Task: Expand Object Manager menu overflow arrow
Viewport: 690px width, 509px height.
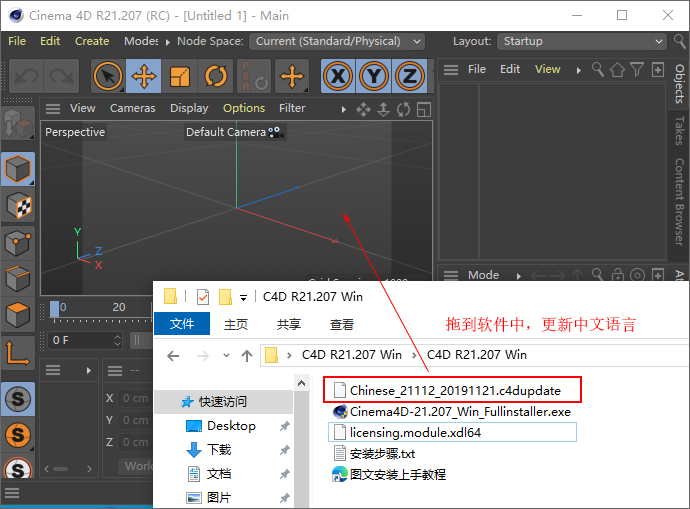Action: (579, 70)
